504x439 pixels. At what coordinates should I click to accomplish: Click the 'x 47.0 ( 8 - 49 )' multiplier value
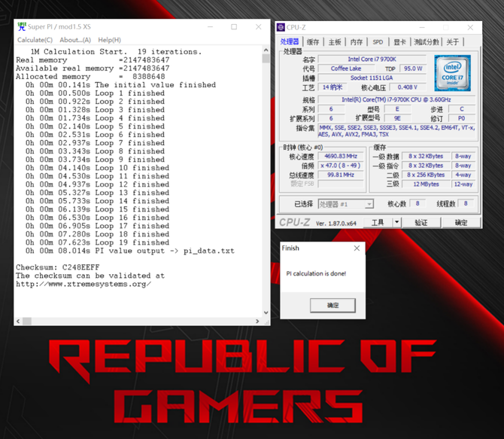pyautogui.click(x=341, y=166)
